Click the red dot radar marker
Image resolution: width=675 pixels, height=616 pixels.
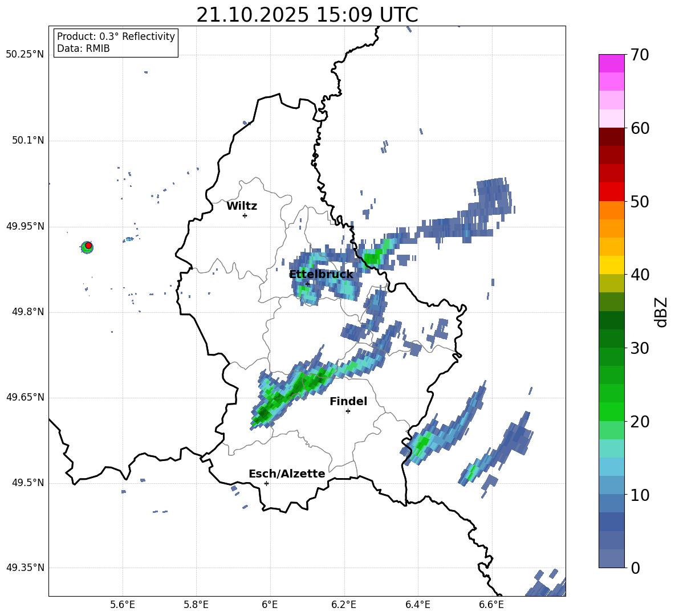click(x=88, y=246)
